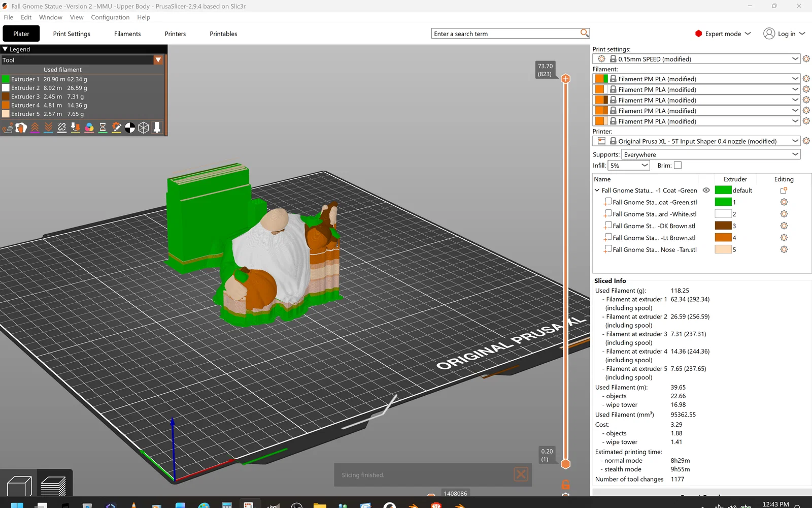This screenshot has width=812, height=508.
Task: Dismiss the Slicing finished notification
Action: click(x=521, y=474)
